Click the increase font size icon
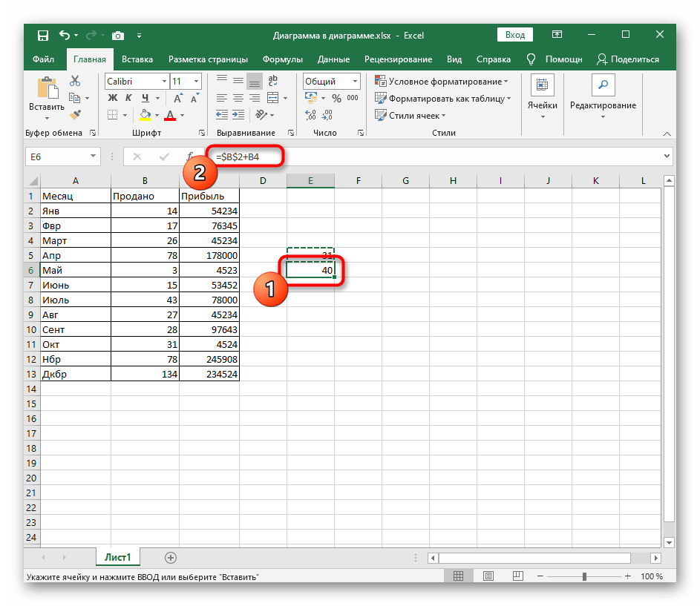The width and height of the screenshot is (700, 606). pos(177,98)
